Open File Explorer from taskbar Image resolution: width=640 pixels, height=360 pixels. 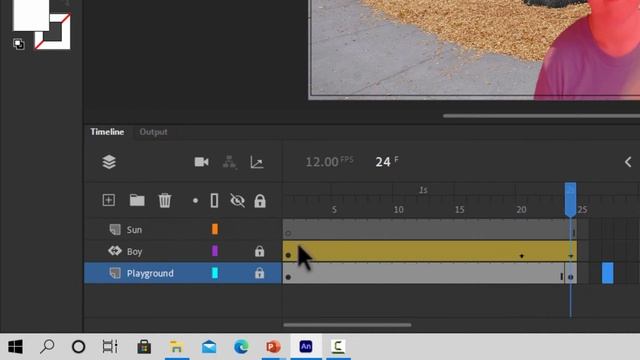click(176, 347)
